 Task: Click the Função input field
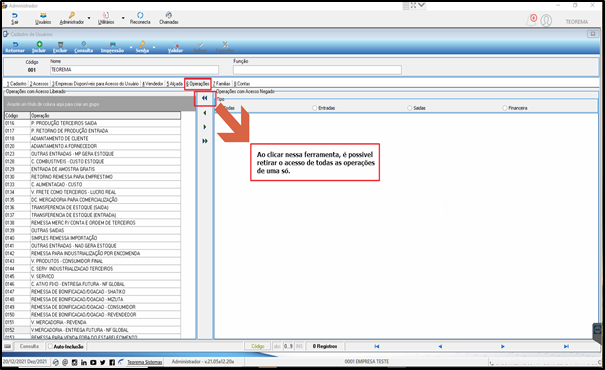coord(317,70)
